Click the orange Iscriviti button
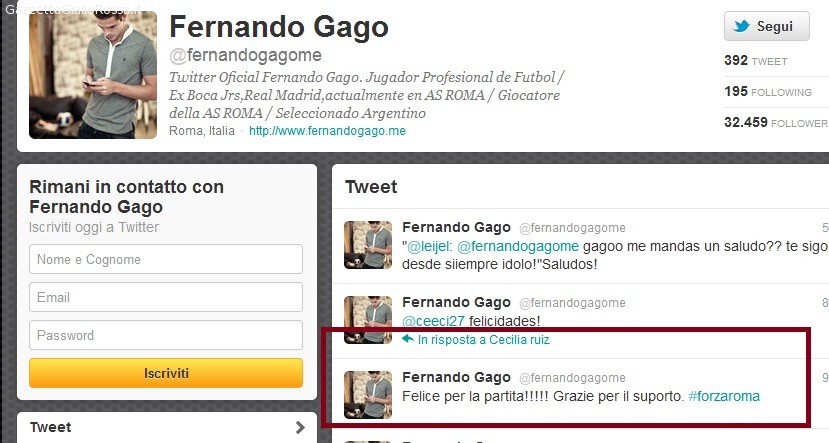This screenshot has height=443, width=829. [x=166, y=373]
